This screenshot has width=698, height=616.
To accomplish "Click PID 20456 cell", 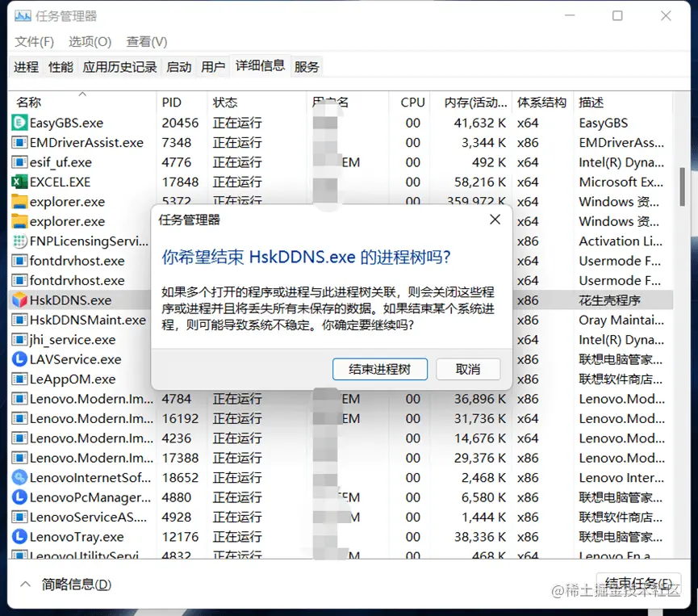I will (180, 123).
